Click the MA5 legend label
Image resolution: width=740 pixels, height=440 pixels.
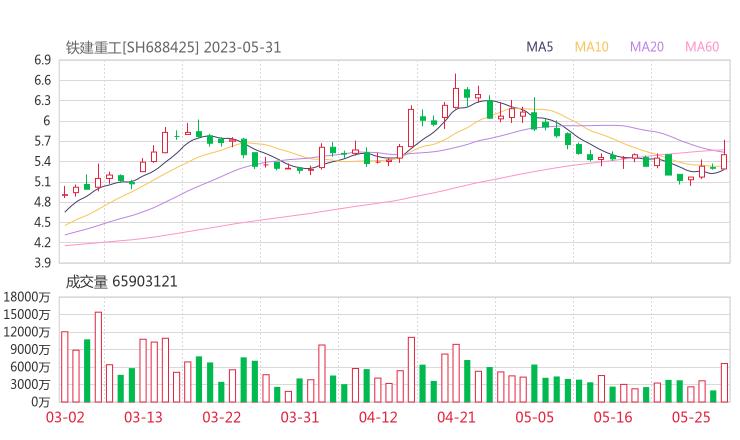click(539, 47)
